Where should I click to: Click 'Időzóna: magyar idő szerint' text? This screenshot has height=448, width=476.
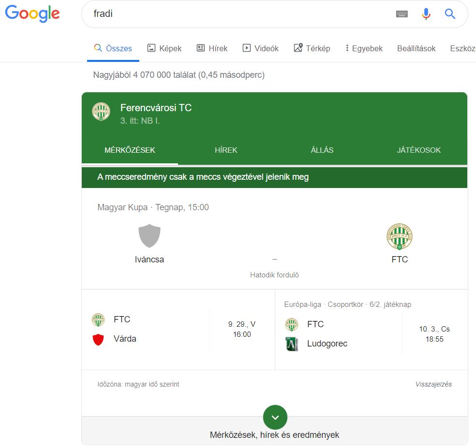138,384
